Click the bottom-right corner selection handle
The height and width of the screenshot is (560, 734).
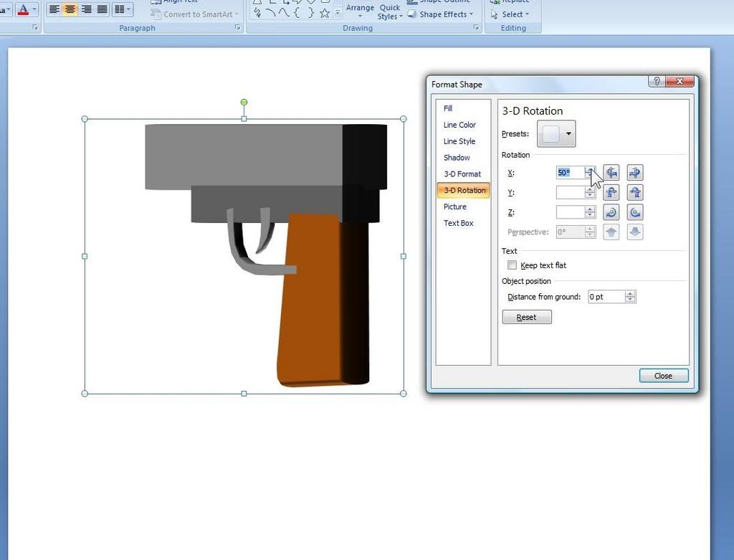404,394
